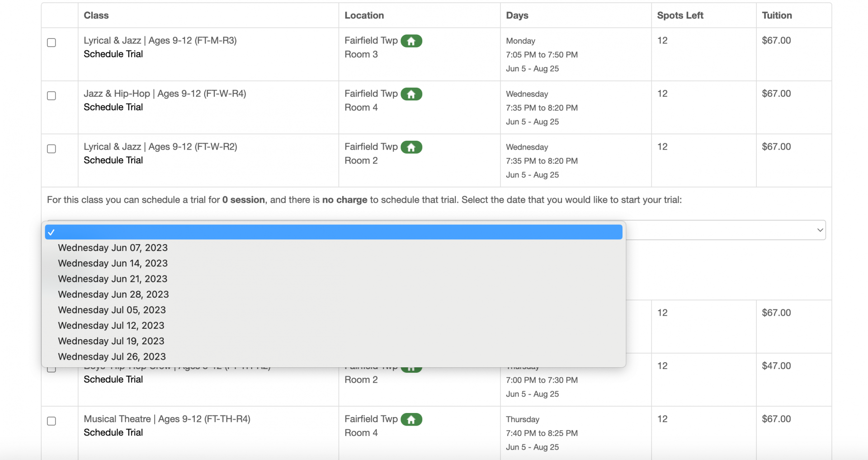Click the $47.00 tuition value

point(776,366)
